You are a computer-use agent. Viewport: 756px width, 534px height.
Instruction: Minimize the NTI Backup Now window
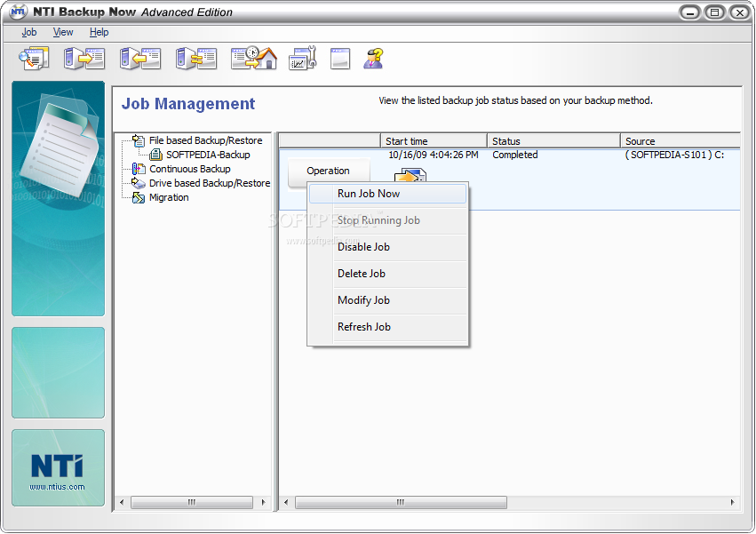[690, 12]
